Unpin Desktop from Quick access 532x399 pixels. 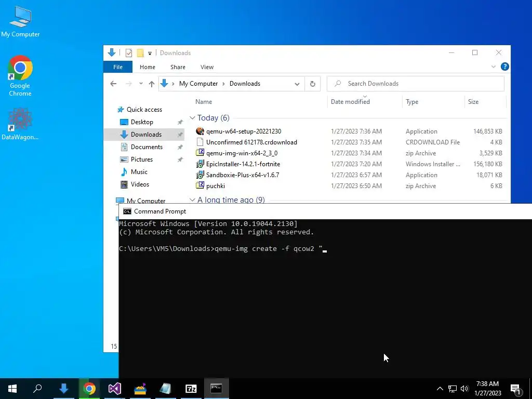click(180, 122)
